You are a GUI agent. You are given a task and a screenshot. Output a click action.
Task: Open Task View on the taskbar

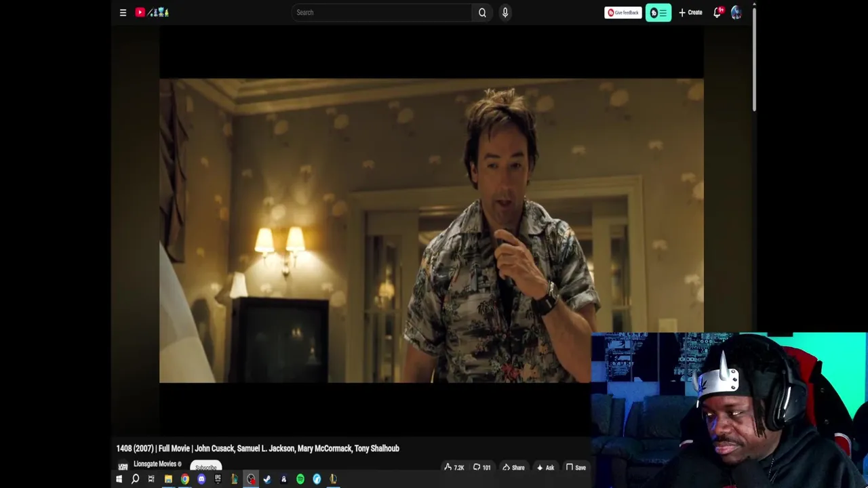click(x=151, y=479)
